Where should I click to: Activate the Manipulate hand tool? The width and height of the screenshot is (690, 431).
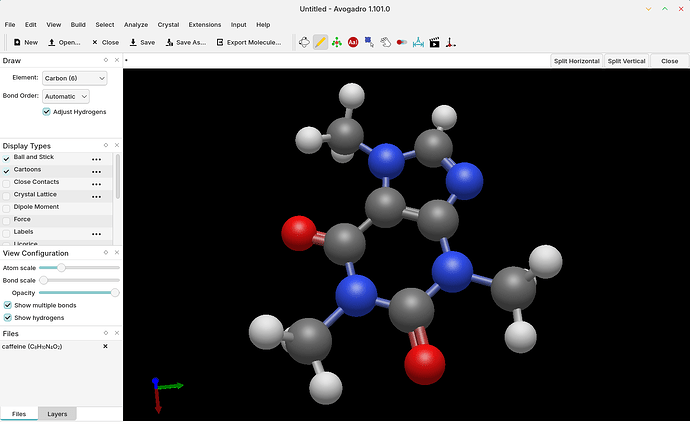click(x=385, y=42)
